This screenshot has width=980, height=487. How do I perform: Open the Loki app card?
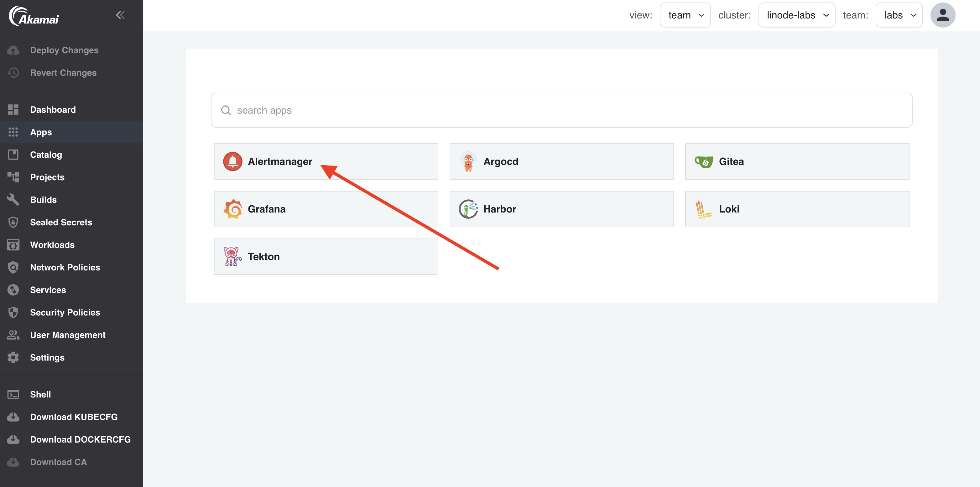pos(797,209)
